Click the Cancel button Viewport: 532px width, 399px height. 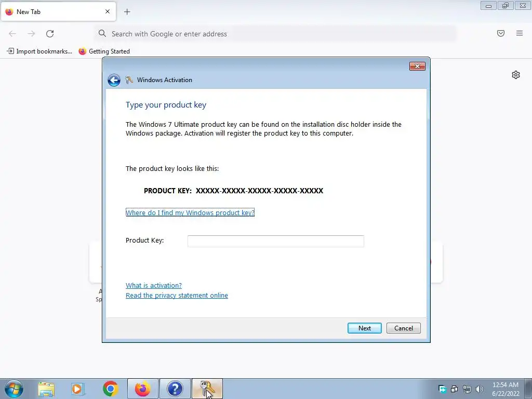pyautogui.click(x=403, y=328)
